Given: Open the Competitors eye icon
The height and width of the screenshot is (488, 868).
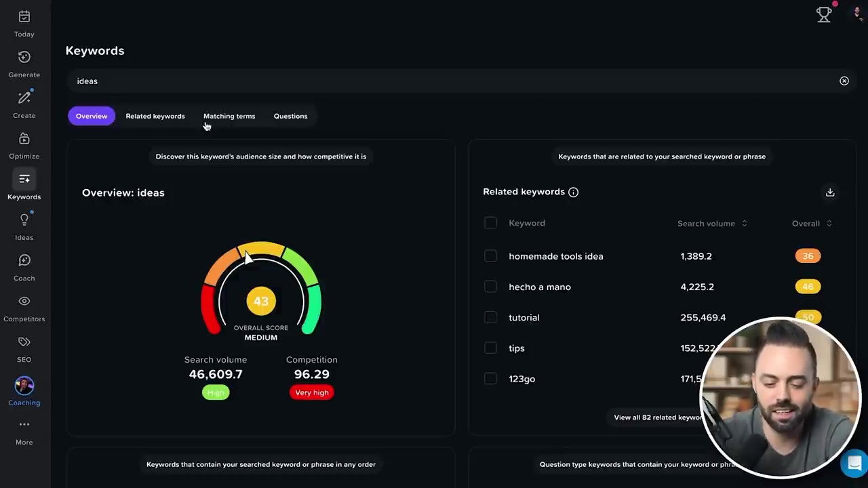Looking at the screenshot, I should (24, 302).
